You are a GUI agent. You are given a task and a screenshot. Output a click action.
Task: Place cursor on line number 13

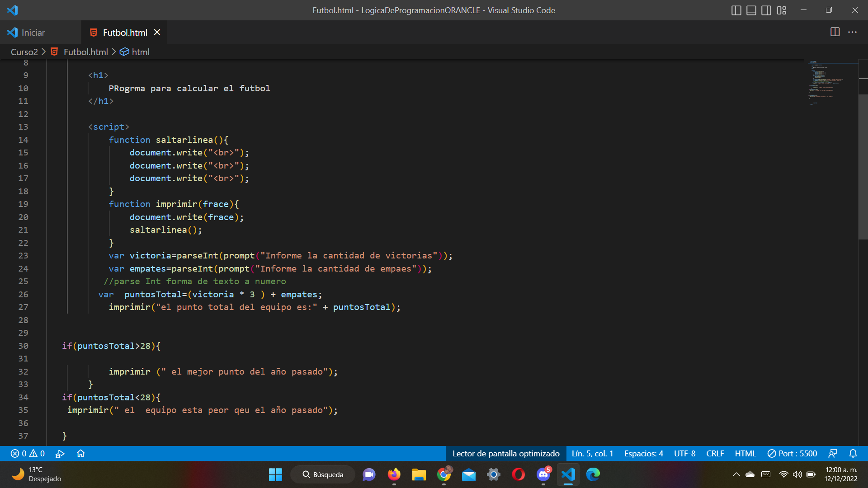pos(23,127)
